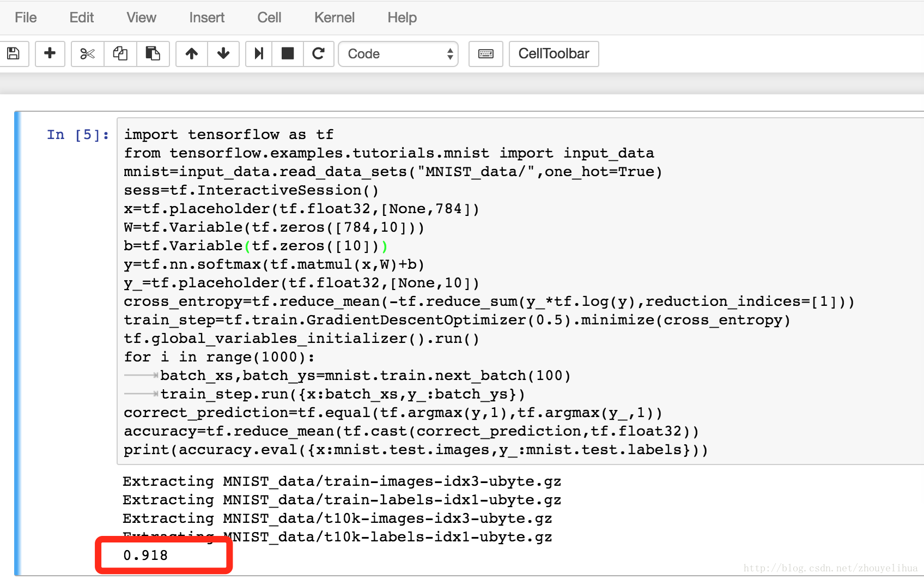Open the Cell menu
The width and height of the screenshot is (924, 579).
269,17
